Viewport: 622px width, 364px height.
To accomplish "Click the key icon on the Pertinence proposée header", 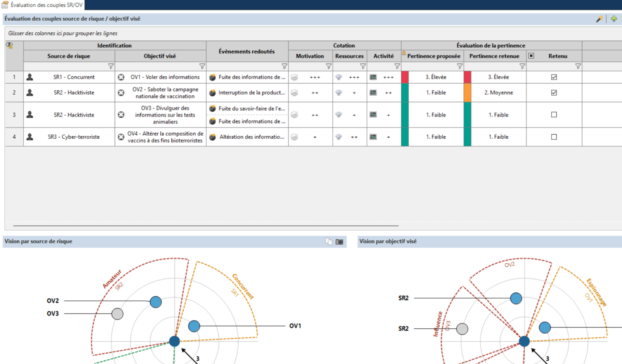I will pos(404,53).
